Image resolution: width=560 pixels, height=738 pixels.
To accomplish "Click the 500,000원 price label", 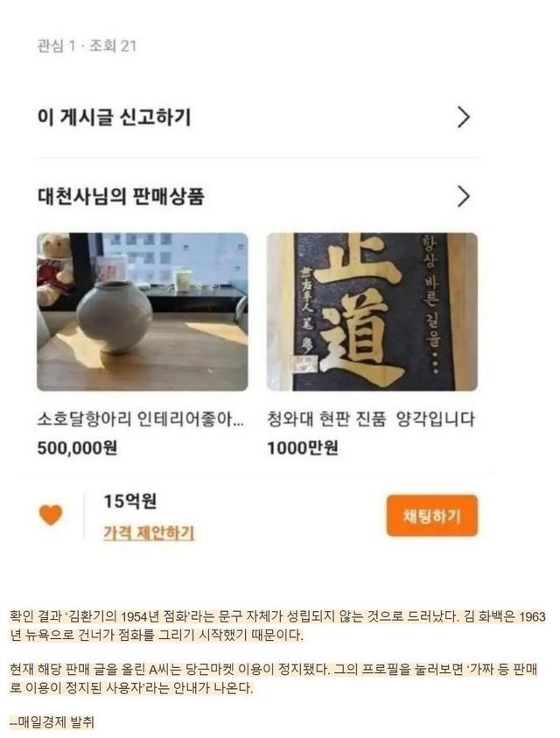I will coord(77,447).
